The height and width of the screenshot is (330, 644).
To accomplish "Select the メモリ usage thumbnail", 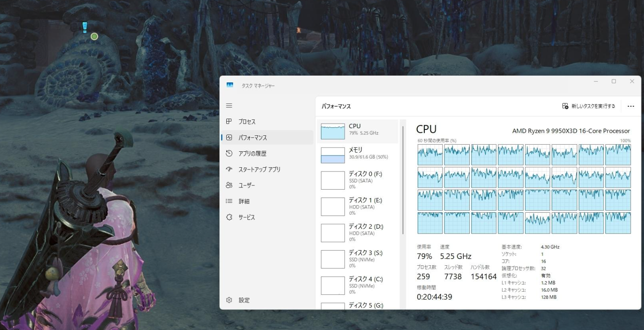I will point(333,155).
